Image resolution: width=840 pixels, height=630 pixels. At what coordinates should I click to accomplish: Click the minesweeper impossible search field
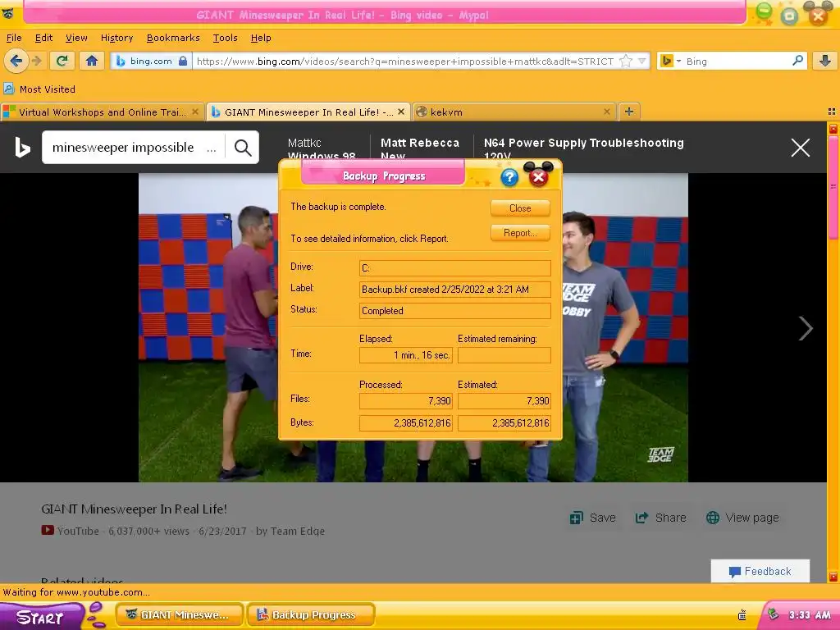point(134,148)
